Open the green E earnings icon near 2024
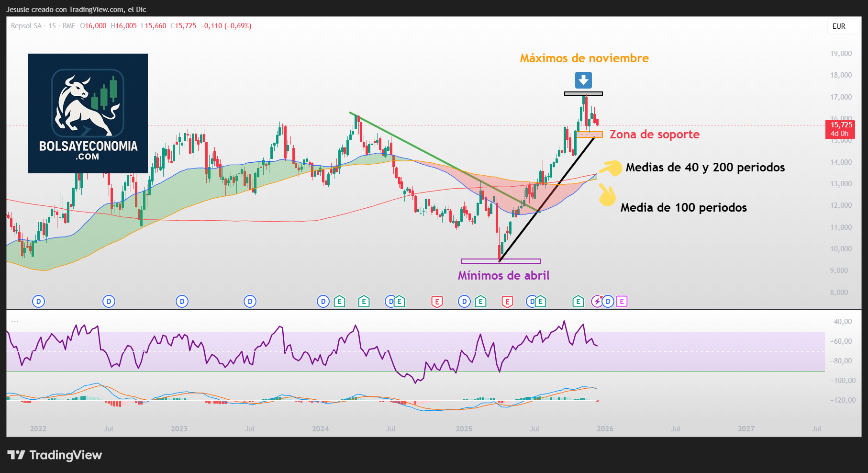 [x=341, y=302]
